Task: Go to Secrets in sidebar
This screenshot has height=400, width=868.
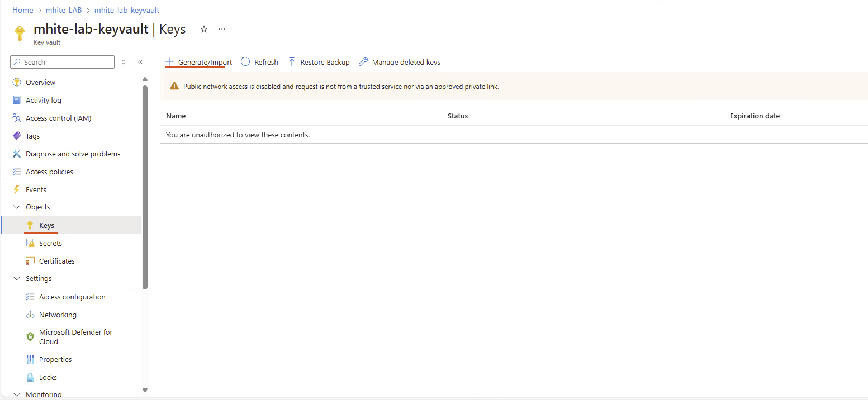Action: click(50, 243)
